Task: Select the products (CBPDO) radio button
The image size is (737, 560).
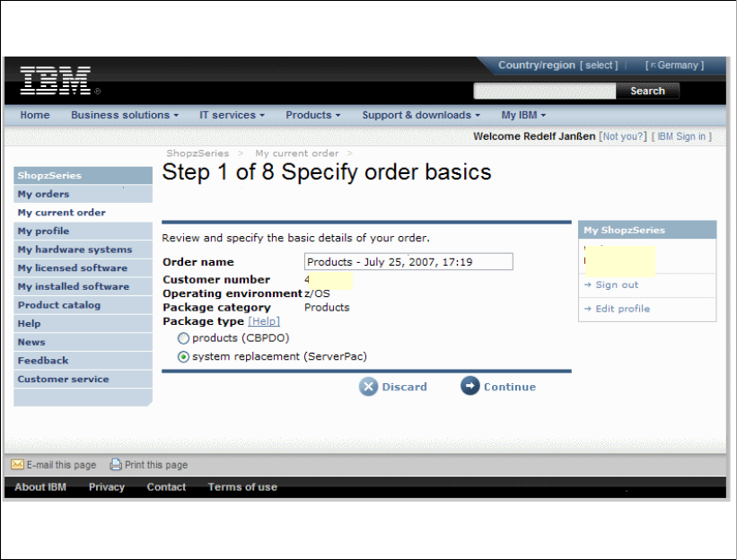Action: [183, 338]
